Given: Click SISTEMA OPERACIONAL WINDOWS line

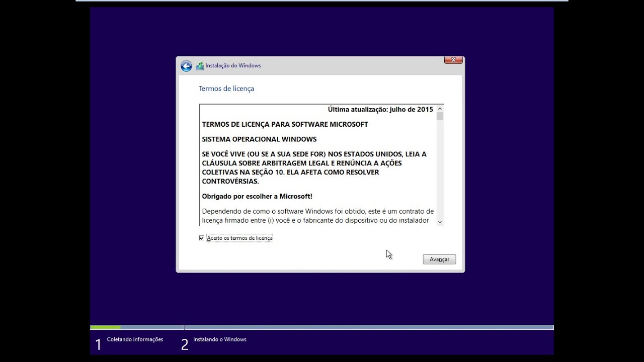Looking at the screenshot, I should pyautogui.click(x=259, y=139).
